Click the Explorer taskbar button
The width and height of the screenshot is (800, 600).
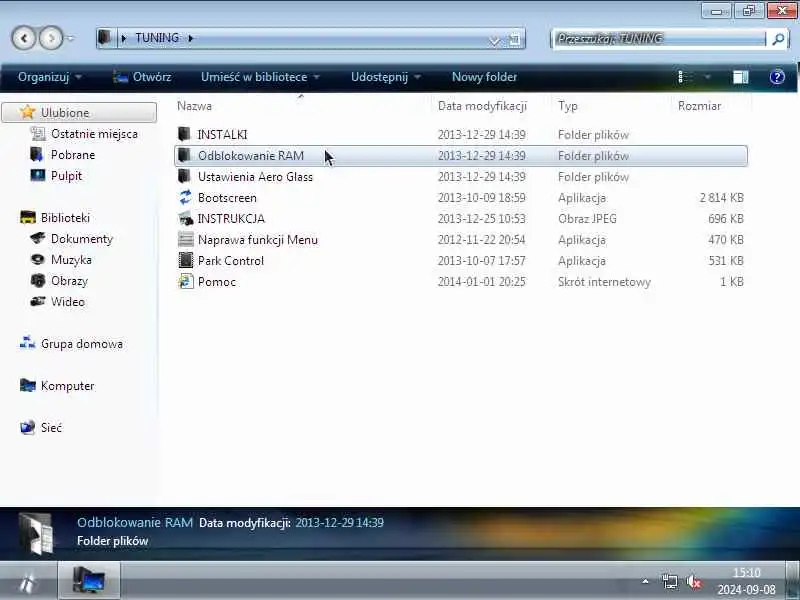tap(89, 581)
